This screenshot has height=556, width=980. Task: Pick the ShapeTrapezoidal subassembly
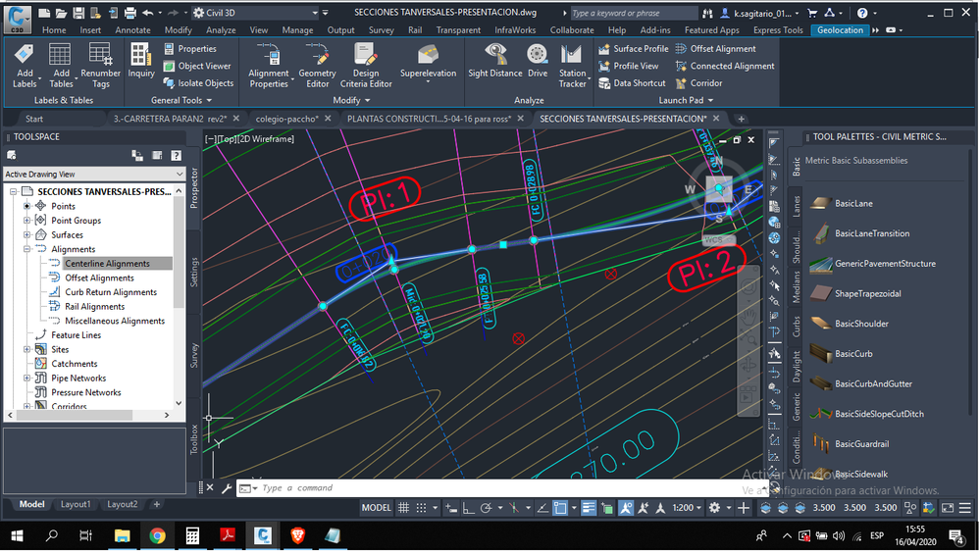click(x=855, y=293)
